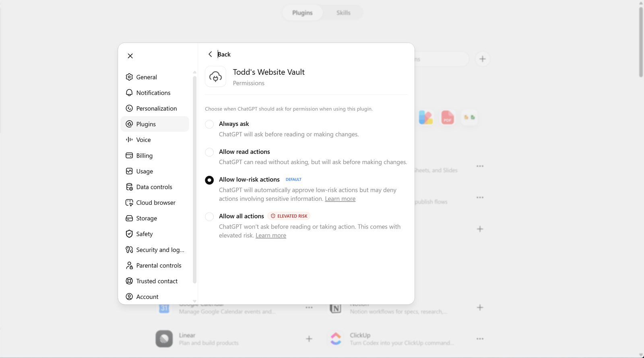
Task: Click the Safety shield icon
Action: (129, 234)
